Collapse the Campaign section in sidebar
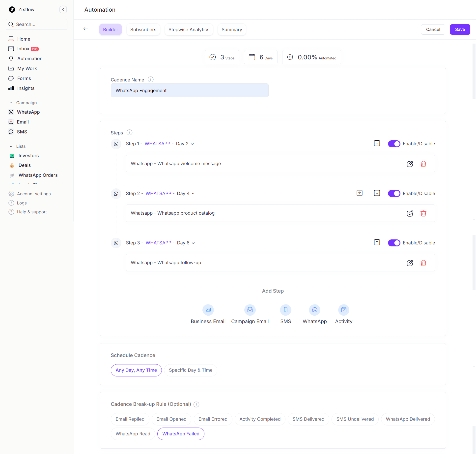This screenshot has width=476, height=454. point(11,103)
